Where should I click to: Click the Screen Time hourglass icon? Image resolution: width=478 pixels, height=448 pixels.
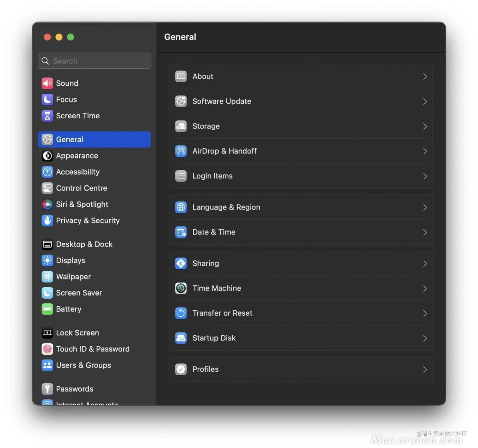[x=47, y=116]
